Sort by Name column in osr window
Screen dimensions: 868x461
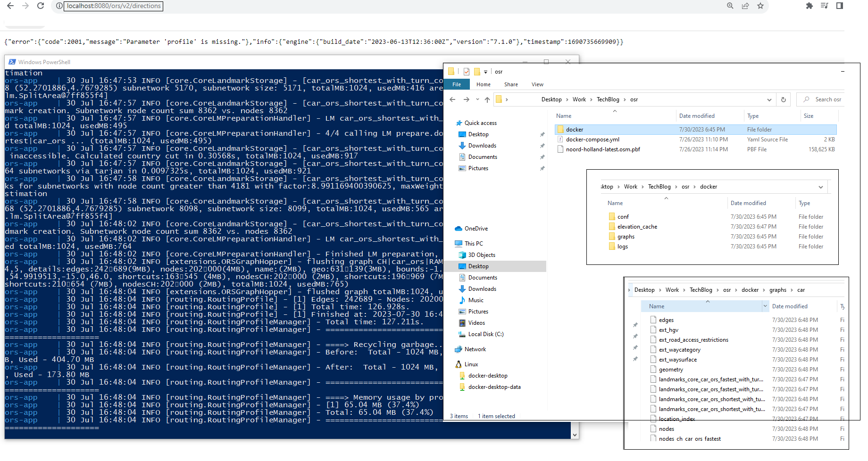coord(564,116)
